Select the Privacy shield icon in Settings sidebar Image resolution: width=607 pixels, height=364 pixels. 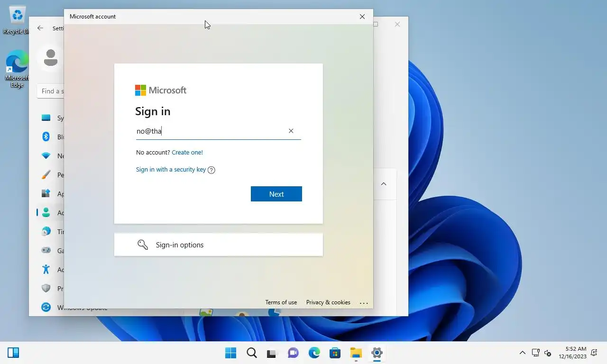pyautogui.click(x=46, y=288)
